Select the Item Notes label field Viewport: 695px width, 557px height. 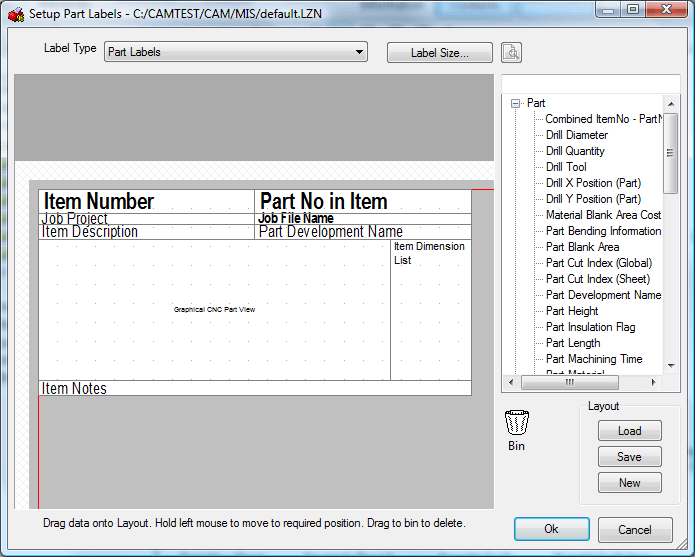(255, 388)
